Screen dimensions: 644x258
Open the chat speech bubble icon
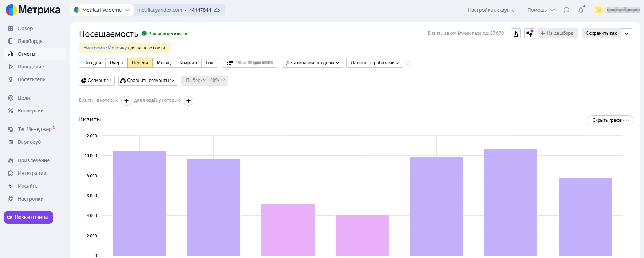click(x=567, y=10)
